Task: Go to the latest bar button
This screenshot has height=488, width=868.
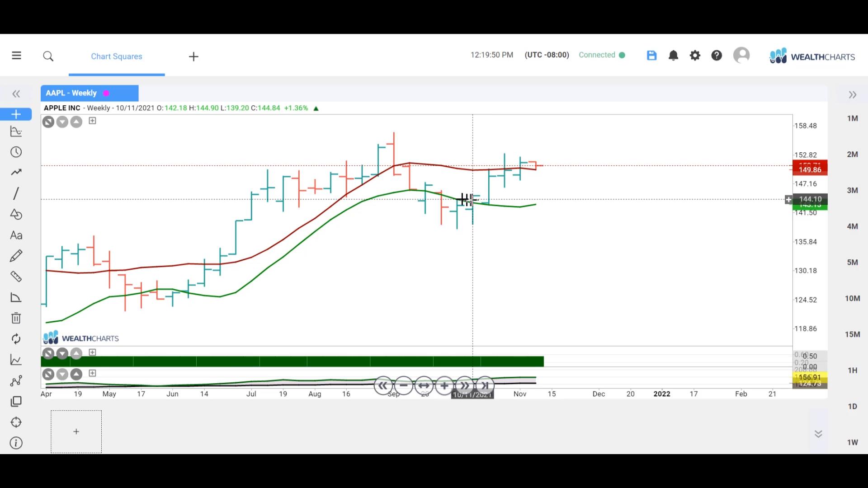Action: [x=485, y=385]
